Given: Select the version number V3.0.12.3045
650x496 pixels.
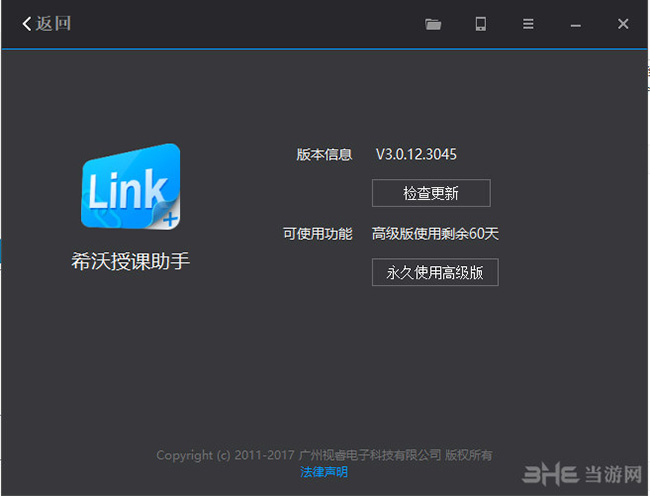Looking at the screenshot, I should point(416,155).
